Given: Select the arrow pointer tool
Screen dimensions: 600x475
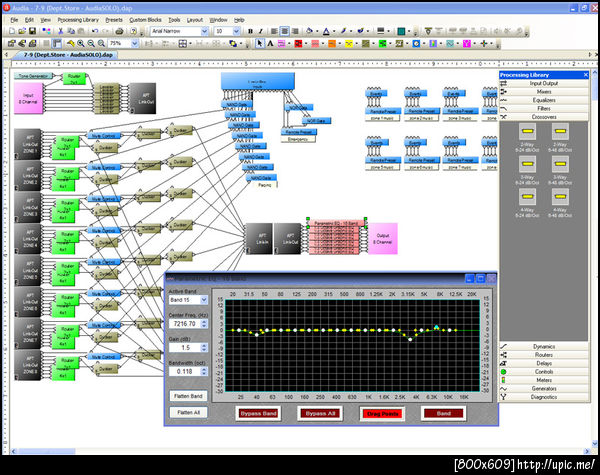Looking at the screenshot, I should 260,44.
